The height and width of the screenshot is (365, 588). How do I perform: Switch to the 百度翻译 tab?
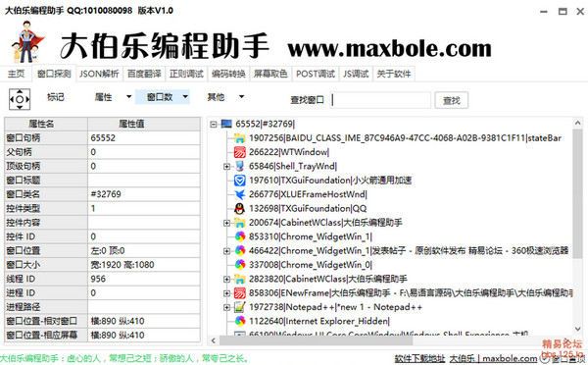(x=144, y=74)
